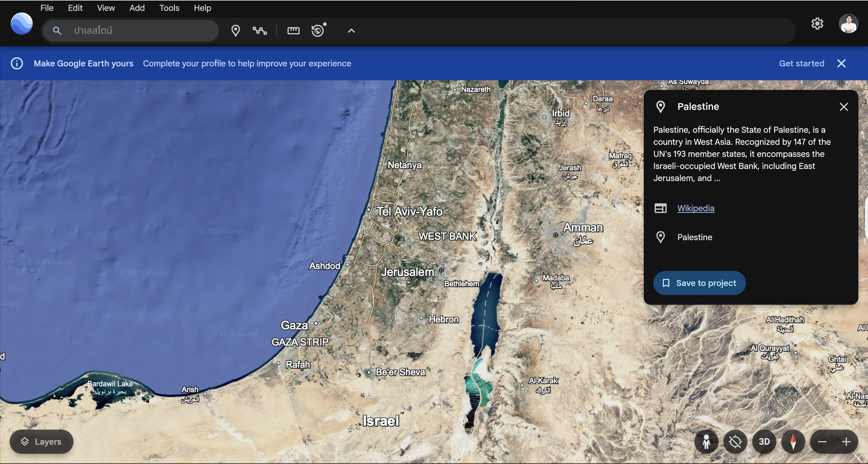Click the Israel country label
This screenshot has height=464, width=868.
click(381, 421)
